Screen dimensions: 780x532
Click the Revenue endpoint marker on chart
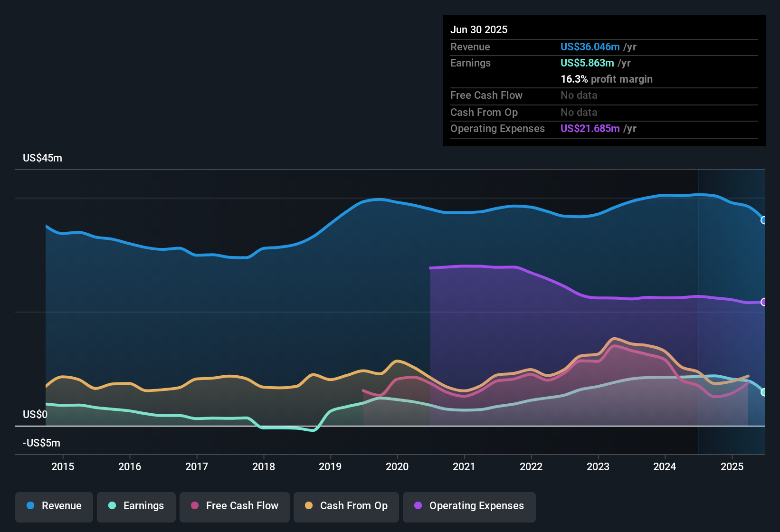pyautogui.click(x=763, y=220)
